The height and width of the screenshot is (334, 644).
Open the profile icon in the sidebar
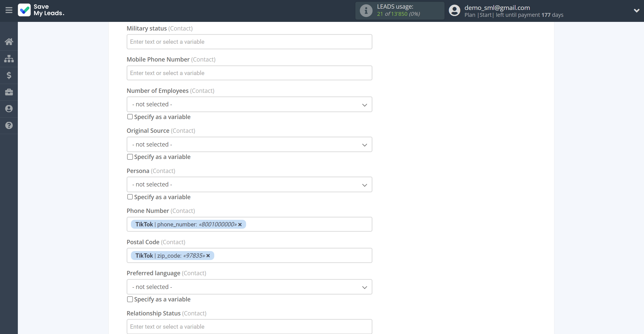[x=9, y=109]
